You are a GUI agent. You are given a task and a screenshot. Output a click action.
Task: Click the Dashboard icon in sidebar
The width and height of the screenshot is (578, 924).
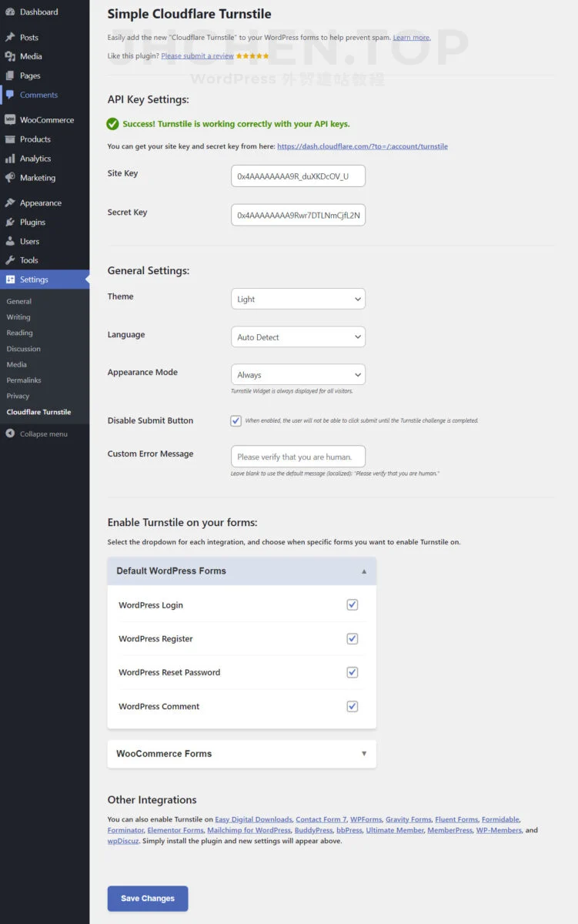[x=10, y=12]
